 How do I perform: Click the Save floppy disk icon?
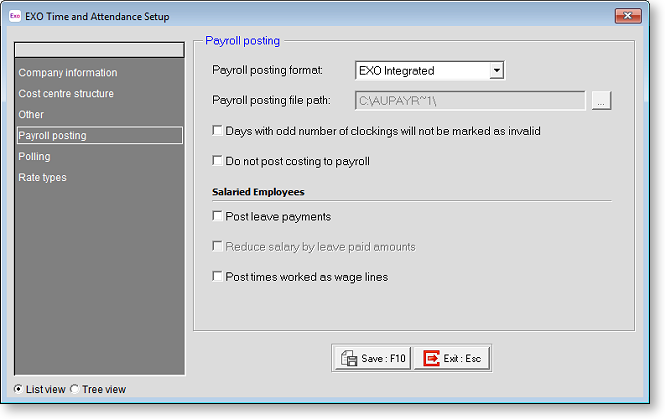point(349,358)
